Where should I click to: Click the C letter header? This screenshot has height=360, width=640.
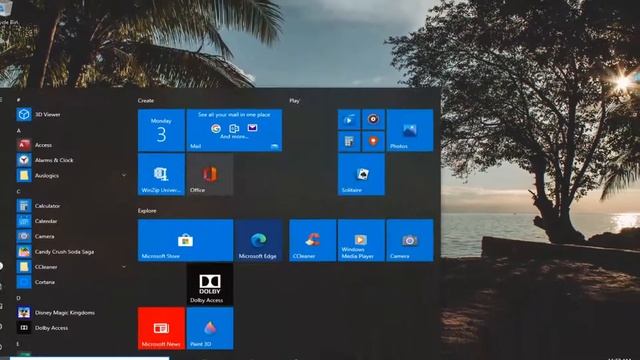18,191
